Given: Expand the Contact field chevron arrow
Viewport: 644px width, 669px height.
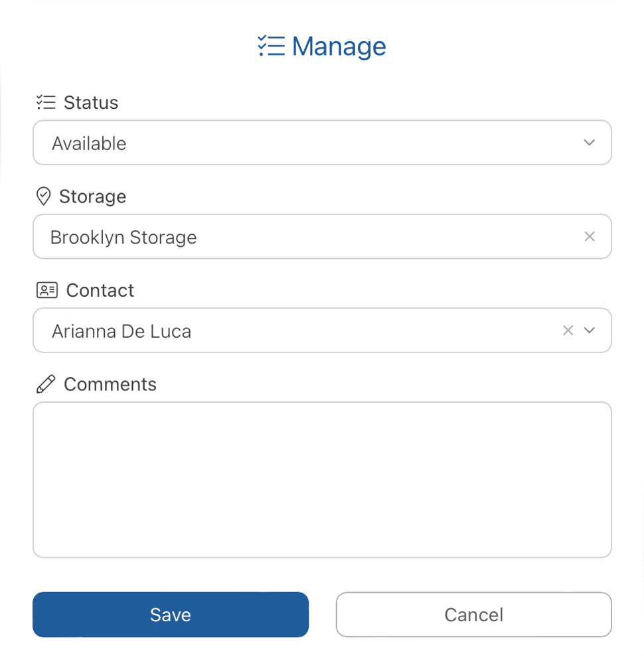Looking at the screenshot, I should [x=589, y=331].
